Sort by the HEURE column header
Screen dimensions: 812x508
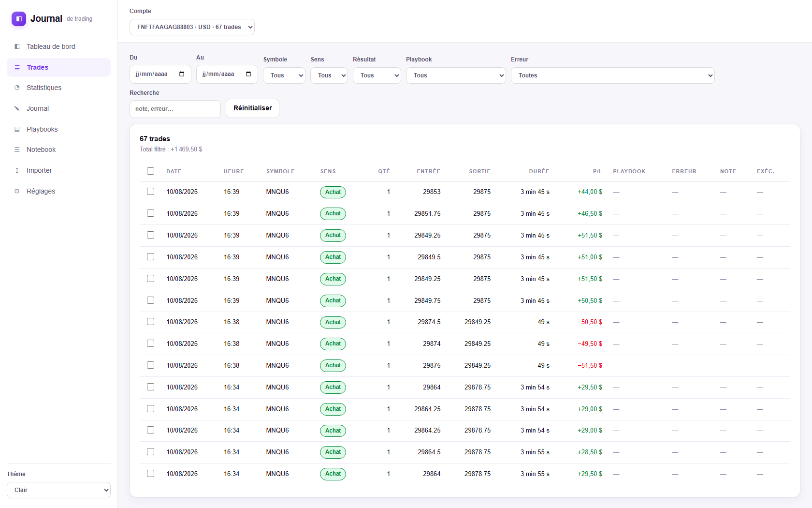point(234,171)
